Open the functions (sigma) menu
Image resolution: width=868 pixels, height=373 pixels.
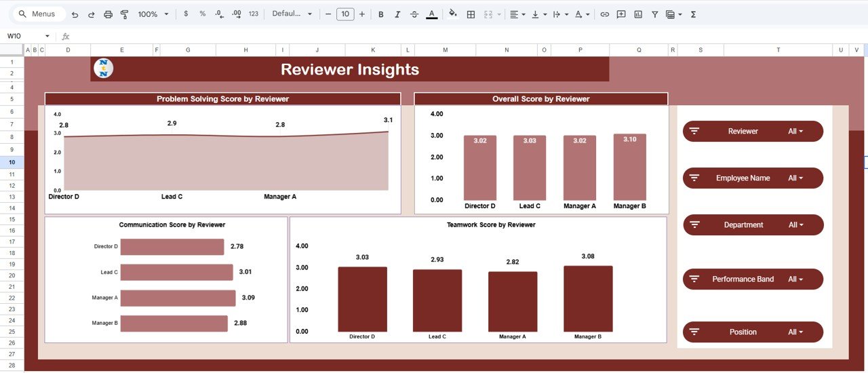point(693,14)
